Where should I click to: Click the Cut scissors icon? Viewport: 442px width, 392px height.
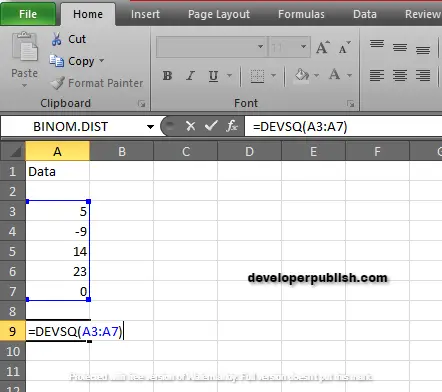click(56, 39)
